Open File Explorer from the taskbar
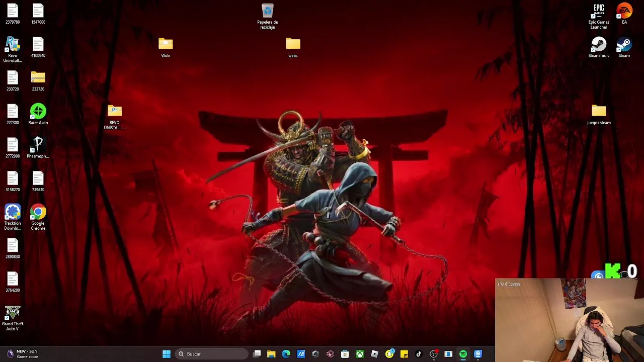The width and height of the screenshot is (644, 362). [271, 354]
